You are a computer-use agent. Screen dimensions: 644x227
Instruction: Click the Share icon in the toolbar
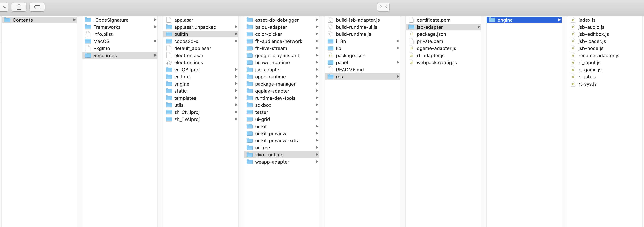[19, 7]
